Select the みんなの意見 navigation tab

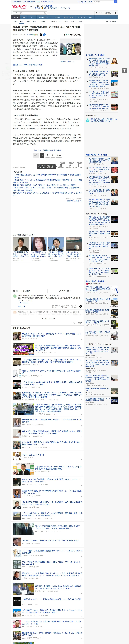click(x=68, y=17)
